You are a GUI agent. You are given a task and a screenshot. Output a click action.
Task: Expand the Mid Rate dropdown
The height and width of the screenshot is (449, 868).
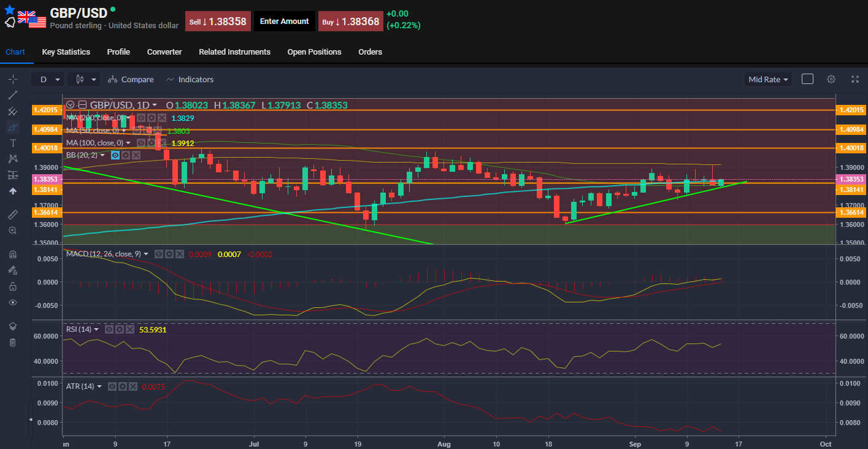point(767,79)
